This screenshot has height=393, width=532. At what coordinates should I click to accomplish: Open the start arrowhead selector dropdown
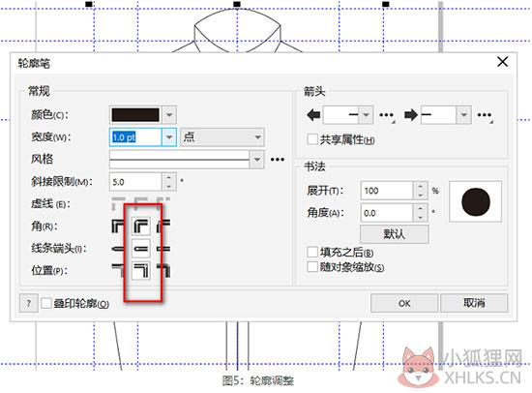pos(366,115)
